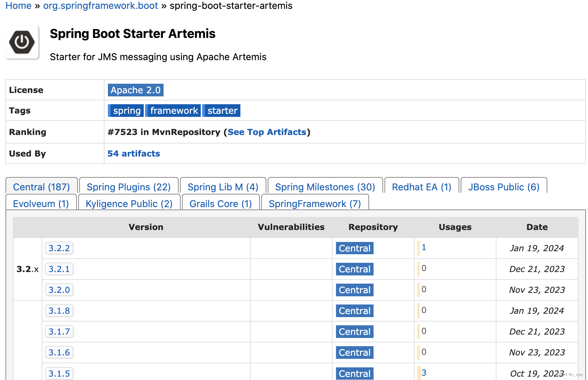Click the Central badge next to version 3.1.8

pyautogui.click(x=354, y=311)
